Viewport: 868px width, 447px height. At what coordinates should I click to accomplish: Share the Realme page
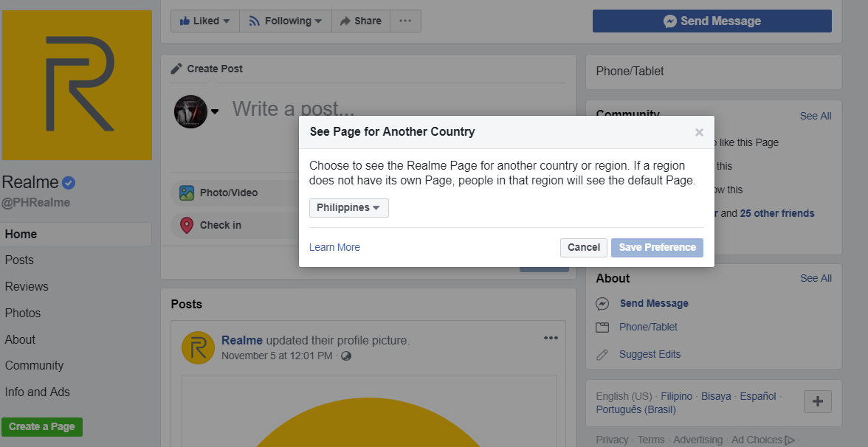click(361, 21)
